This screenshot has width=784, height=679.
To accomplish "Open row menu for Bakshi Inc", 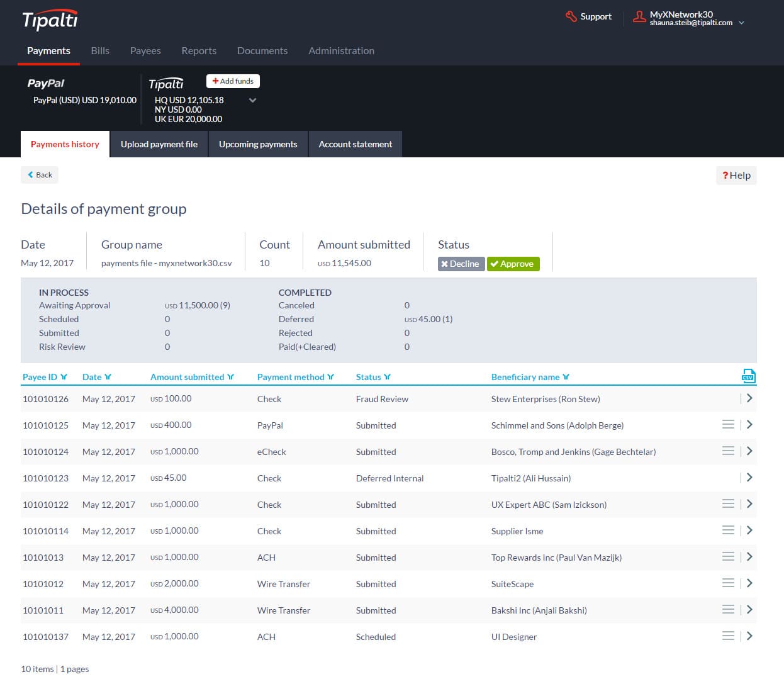I will pos(728,610).
